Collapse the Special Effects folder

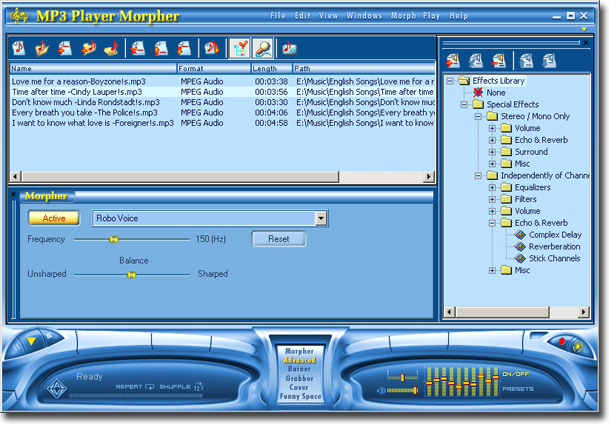pyautogui.click(x=464, y=104)
